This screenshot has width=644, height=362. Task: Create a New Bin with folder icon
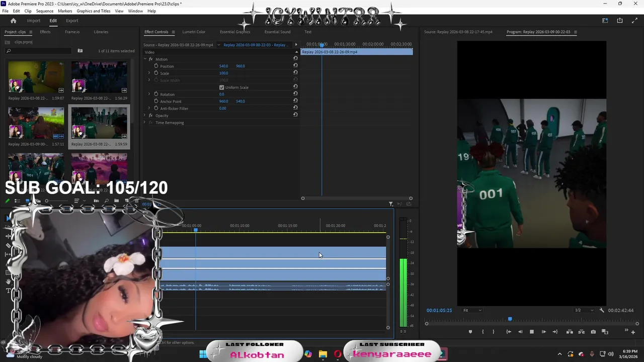[116, 201]
